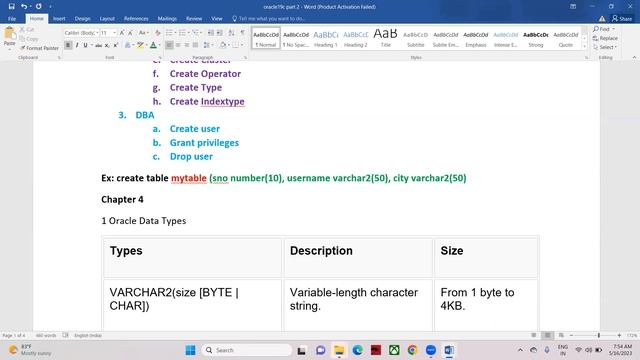Expand the Paste options arrow

pyautogui.click(x=9, y=49)
